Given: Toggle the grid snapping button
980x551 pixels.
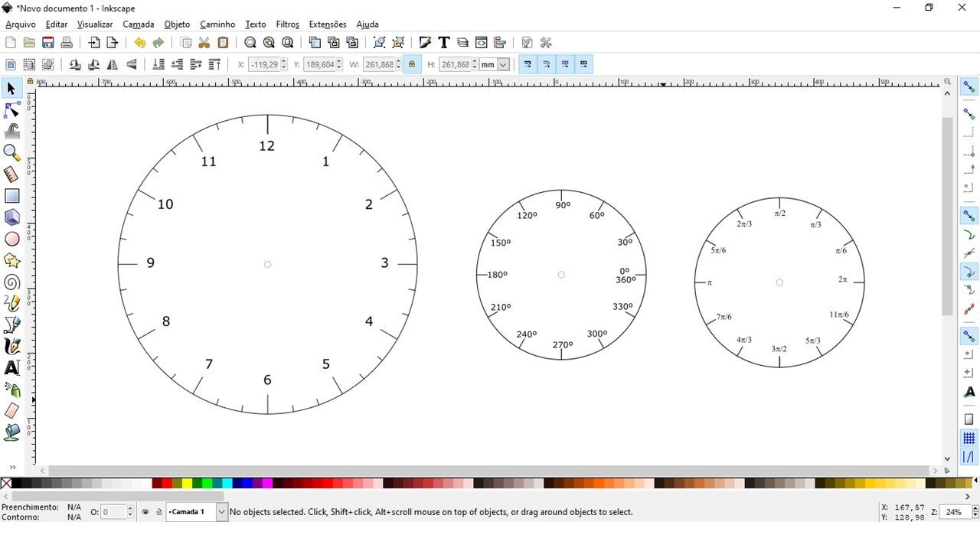Looking at the screenshot, I should pos(969,438).
